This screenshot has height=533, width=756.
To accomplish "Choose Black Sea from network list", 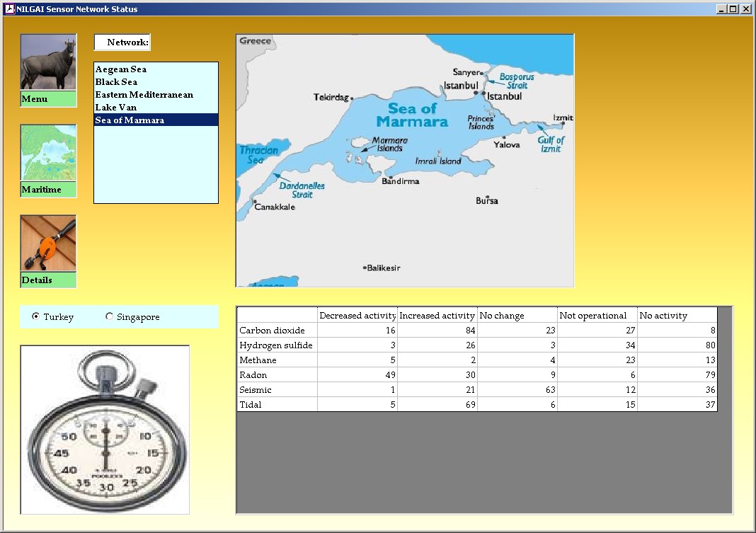I will coord(117,82).
